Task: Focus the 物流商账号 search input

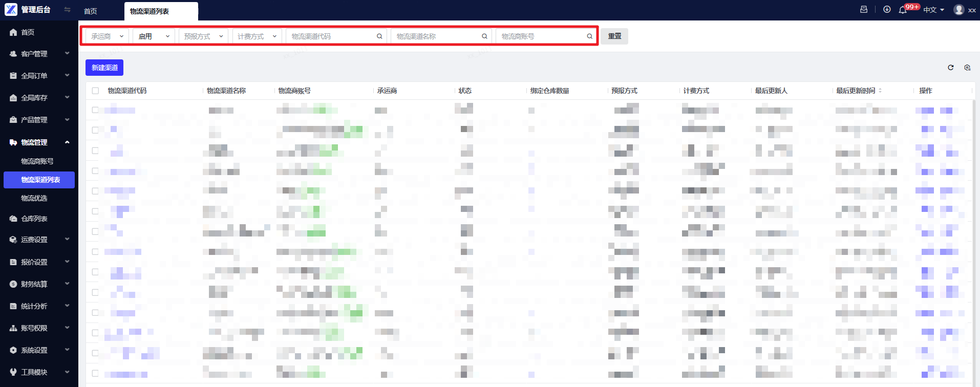Action: click(x=546, y=36)
